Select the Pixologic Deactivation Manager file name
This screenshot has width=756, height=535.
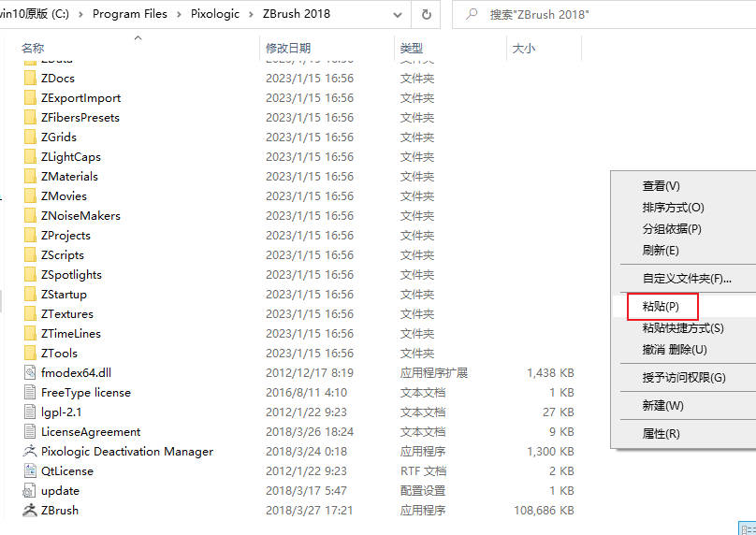coord(127,452)
